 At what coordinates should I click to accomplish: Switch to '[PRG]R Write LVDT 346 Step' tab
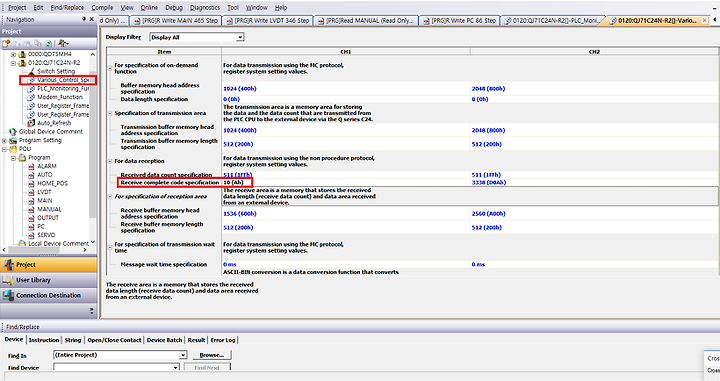tap(267, 21)
